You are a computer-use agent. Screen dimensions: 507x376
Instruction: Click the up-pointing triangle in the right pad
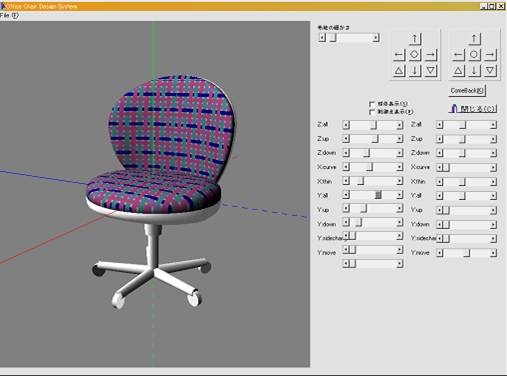coord(458,71)
